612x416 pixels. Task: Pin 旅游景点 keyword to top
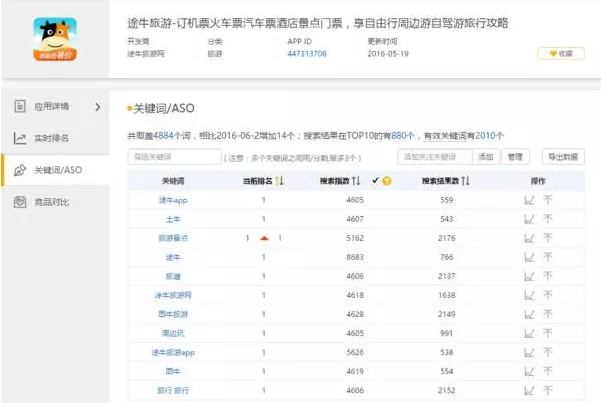(x=548, y=238)
